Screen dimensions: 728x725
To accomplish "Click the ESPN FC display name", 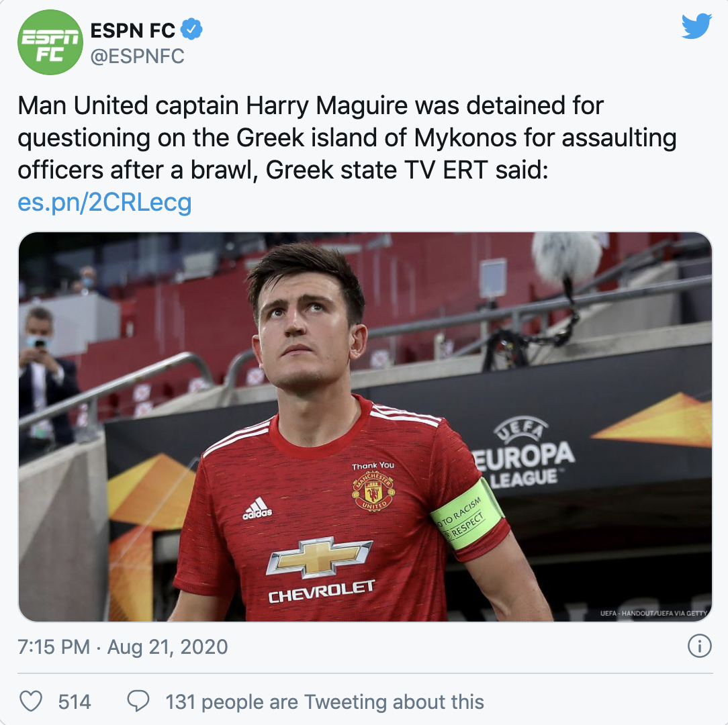I will [x=133, y=30].
